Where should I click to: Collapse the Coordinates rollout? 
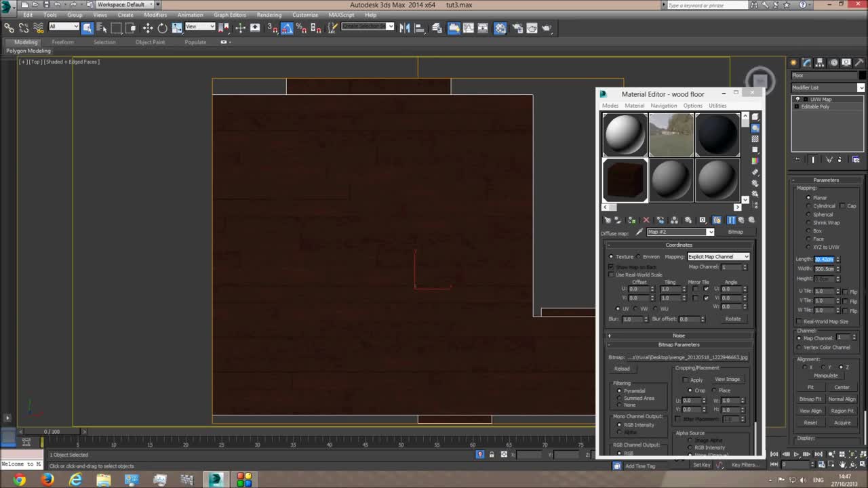click(x=679, y=245)
